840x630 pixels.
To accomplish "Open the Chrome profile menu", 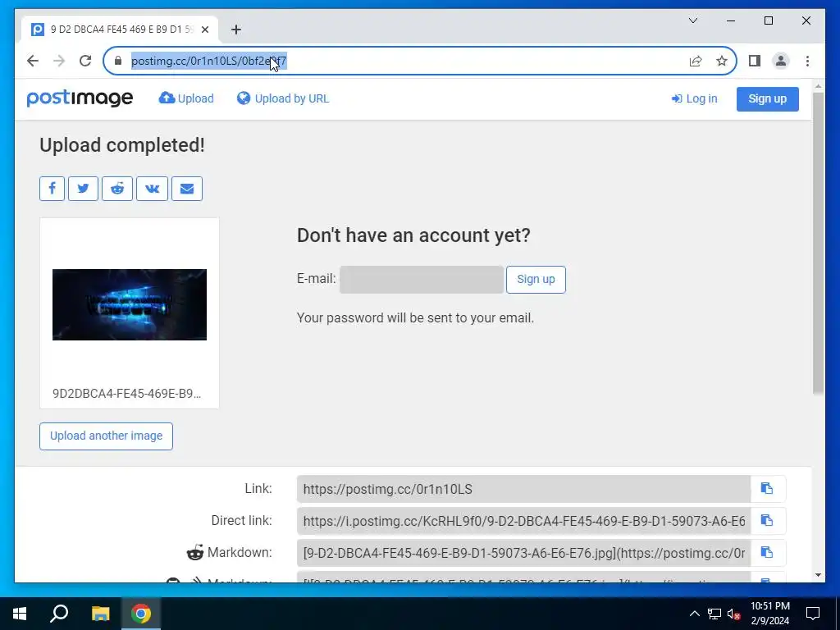I will (781, 61).
